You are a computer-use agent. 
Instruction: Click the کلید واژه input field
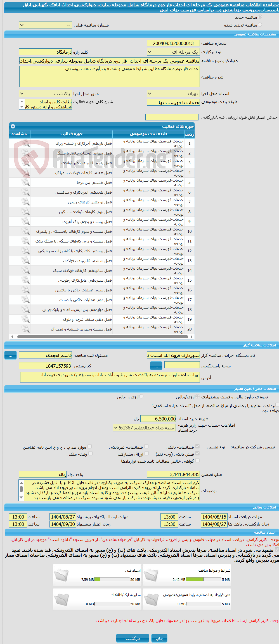point(46,52)
